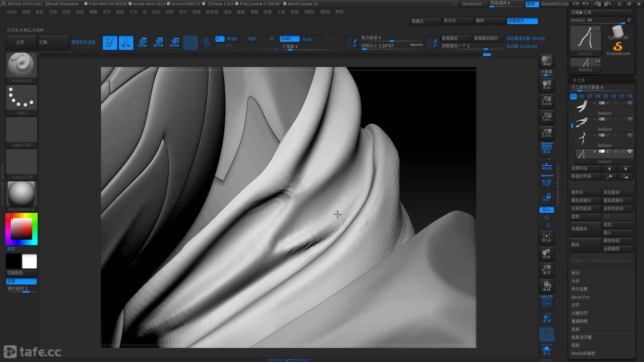Select subtool visibility set V5
Screen dimensions: 644x362
tap(605, 96)
